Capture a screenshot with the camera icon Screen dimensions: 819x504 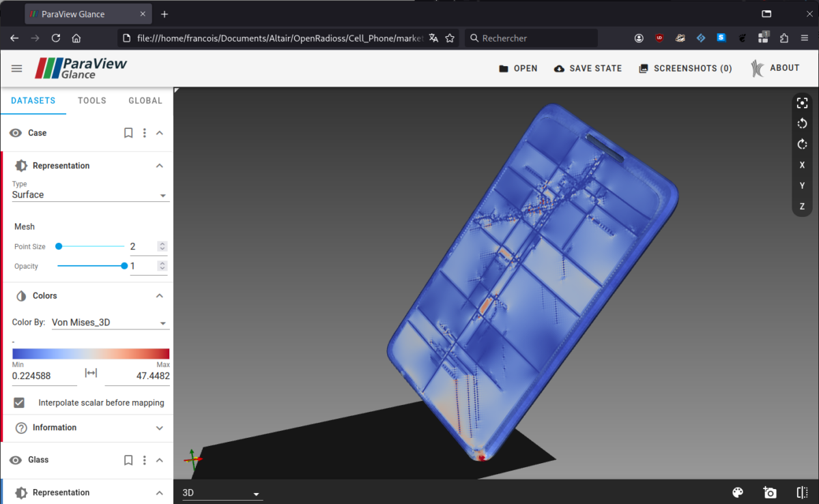pos(770,492)
